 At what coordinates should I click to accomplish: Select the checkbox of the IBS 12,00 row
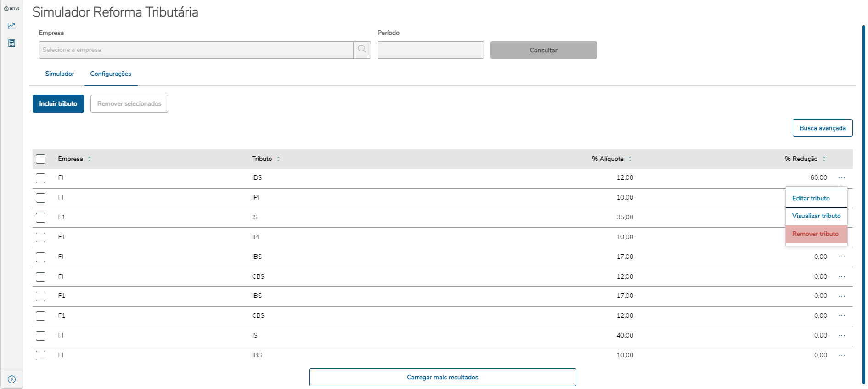point(41,178)
